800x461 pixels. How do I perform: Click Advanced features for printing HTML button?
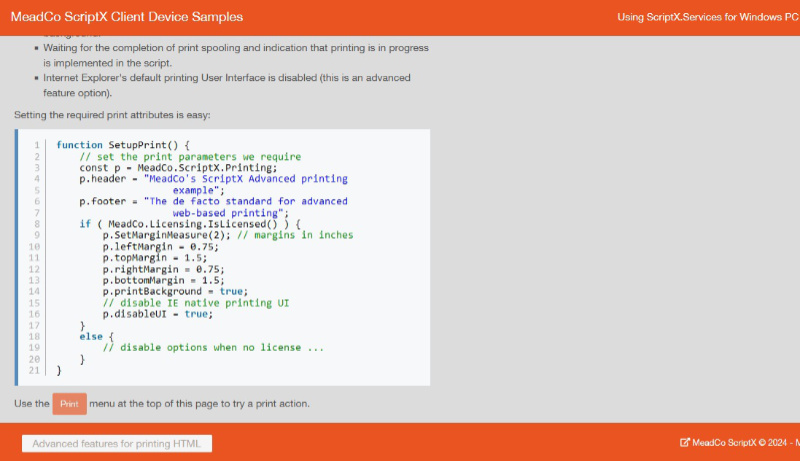117,444
